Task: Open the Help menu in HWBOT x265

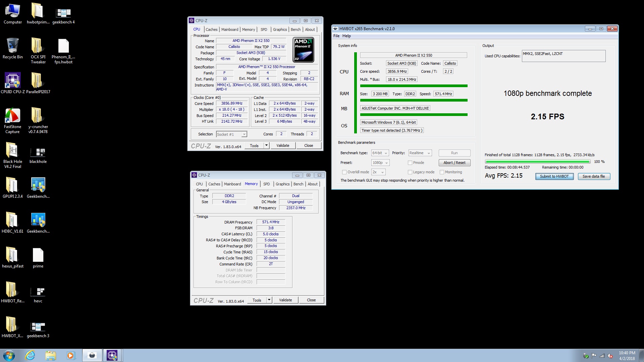Action: [346, 36]
